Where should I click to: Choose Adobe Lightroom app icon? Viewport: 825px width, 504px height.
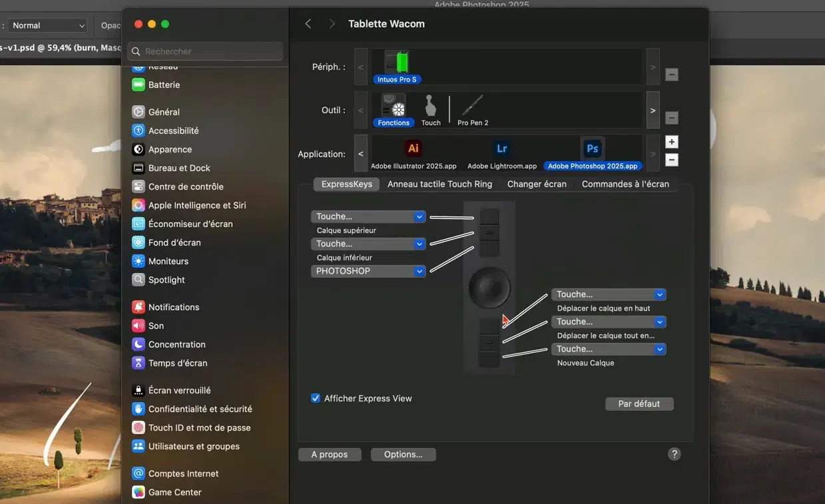coord(502,148)
